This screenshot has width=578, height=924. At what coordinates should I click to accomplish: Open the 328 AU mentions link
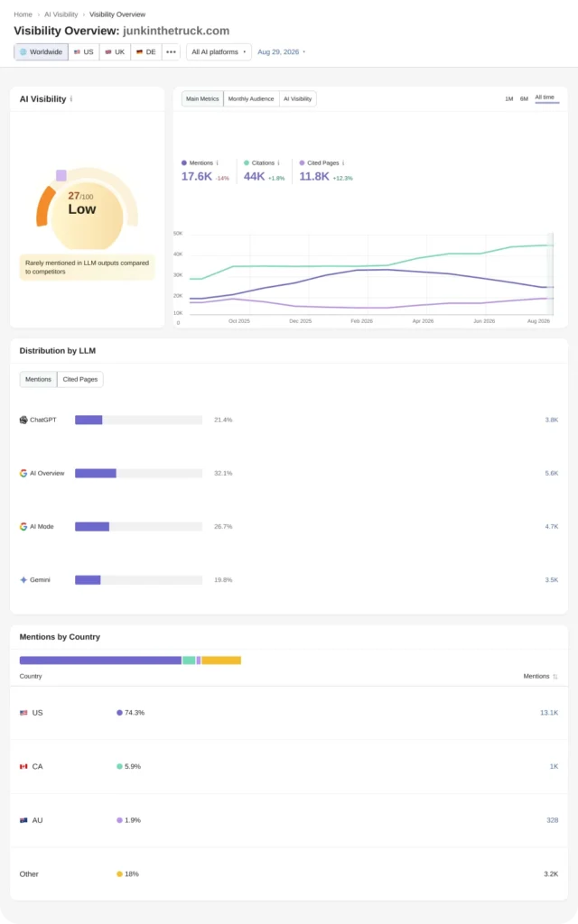pos(552,819)
